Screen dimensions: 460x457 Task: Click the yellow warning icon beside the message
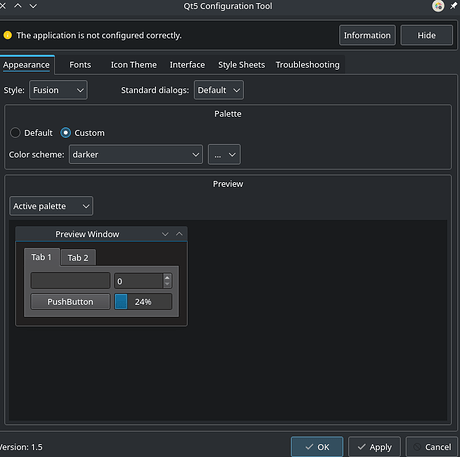(8, 35)
